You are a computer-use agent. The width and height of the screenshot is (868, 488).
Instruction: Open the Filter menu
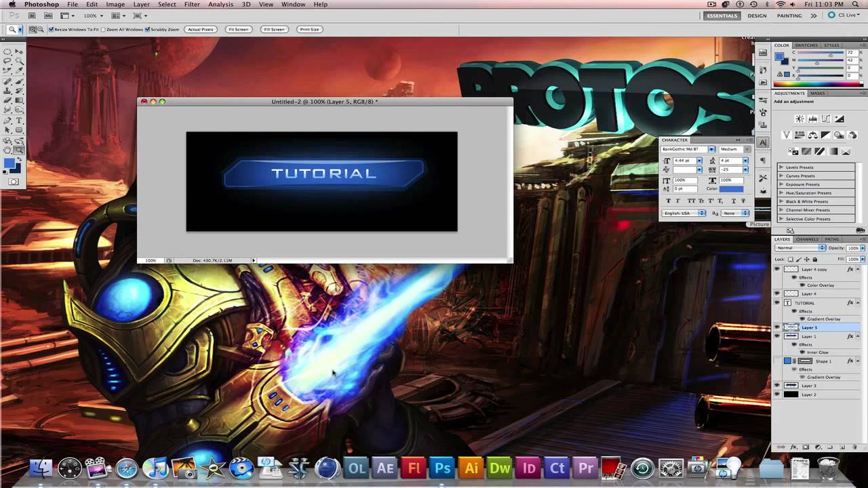[x=192, y=5]
